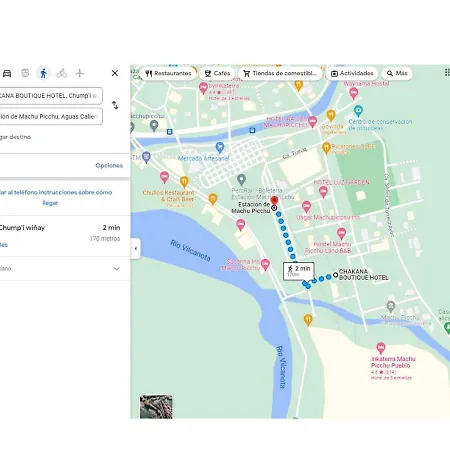This screenshot has height=450, width=450.
Task: Select cycling travel mode icon
Action: [x=61, y=73]
